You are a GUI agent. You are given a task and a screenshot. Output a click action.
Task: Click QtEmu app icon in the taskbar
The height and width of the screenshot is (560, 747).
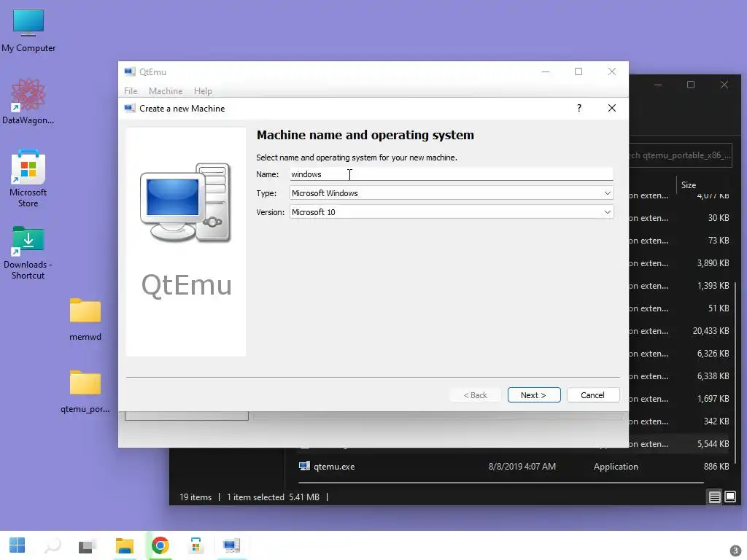(x=231, y=545)
